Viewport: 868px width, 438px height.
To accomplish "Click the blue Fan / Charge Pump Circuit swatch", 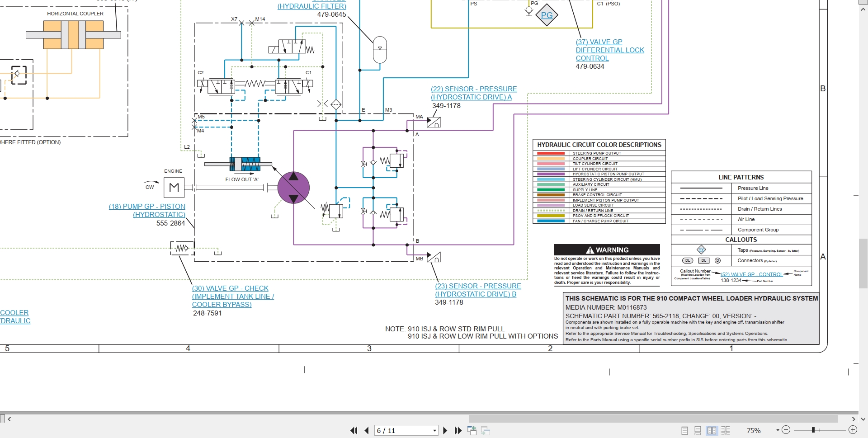I will click(551, 221).
